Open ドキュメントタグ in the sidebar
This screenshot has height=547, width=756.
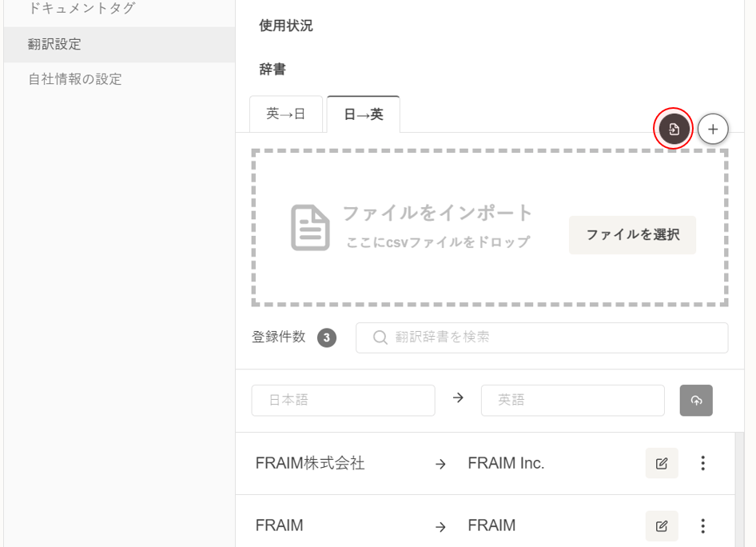pos(82,9)
